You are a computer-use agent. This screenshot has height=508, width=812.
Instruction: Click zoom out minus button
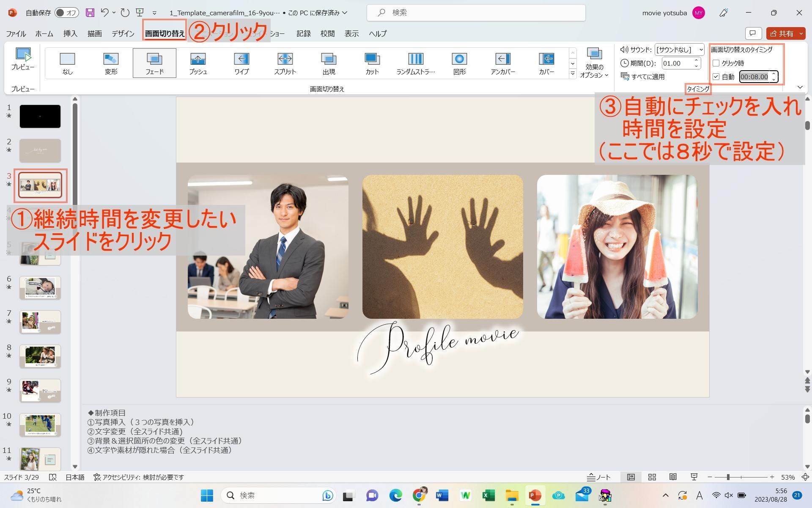(710, 477)
